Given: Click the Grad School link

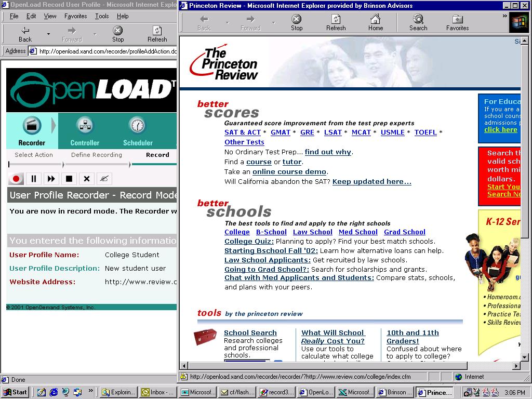Looking at the screenshot, I should point(404,232).
